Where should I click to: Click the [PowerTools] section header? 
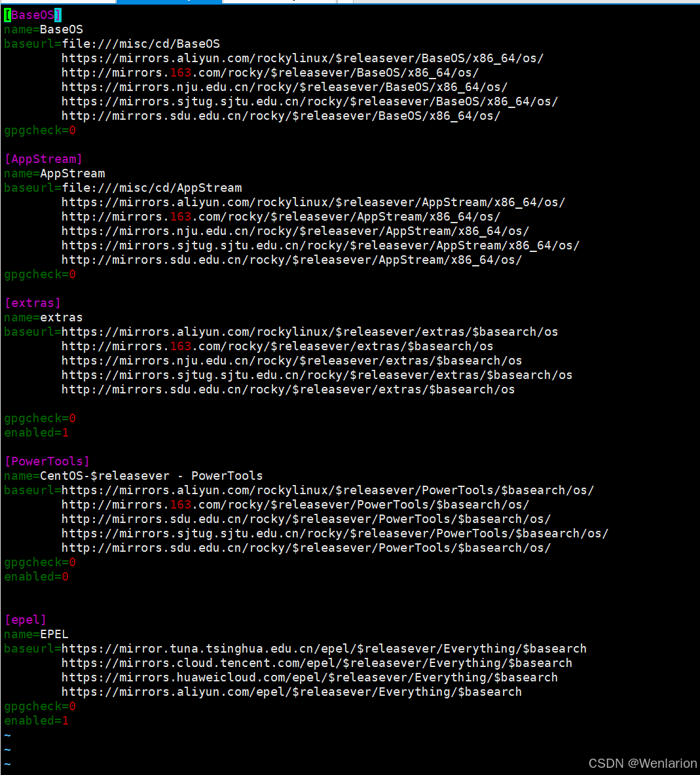[47, 461]
